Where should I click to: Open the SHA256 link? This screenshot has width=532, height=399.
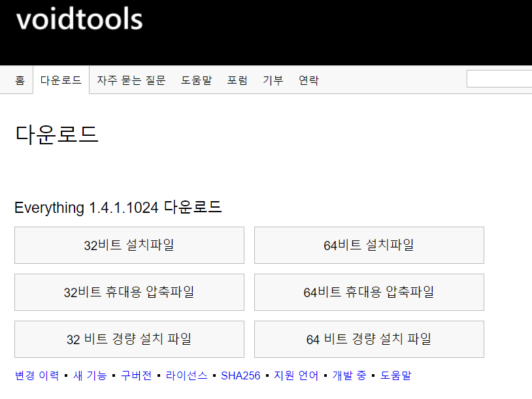pyautogui.click(x=241, y=375)
